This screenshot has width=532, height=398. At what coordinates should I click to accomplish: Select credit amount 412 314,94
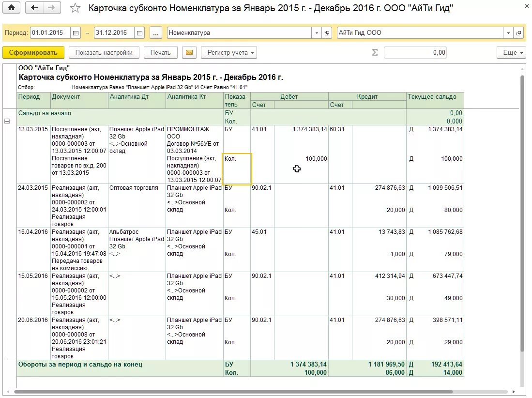point(390,276)
